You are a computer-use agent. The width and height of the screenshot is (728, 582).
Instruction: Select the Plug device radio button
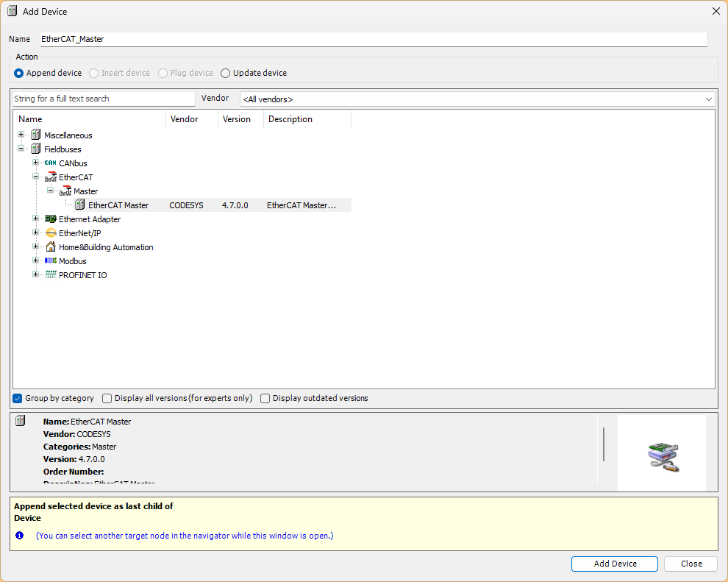[163, 74]
